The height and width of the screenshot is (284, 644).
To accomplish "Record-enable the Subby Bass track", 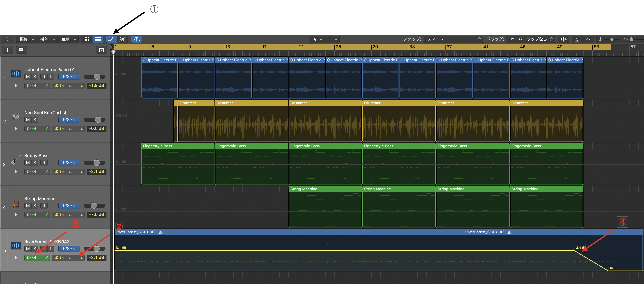I will pos(44,163).
